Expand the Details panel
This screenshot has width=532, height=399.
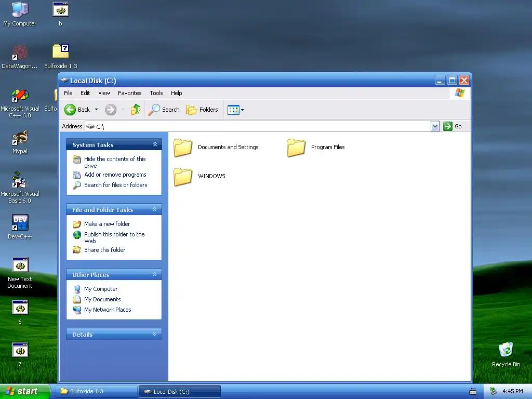(155, 334)
